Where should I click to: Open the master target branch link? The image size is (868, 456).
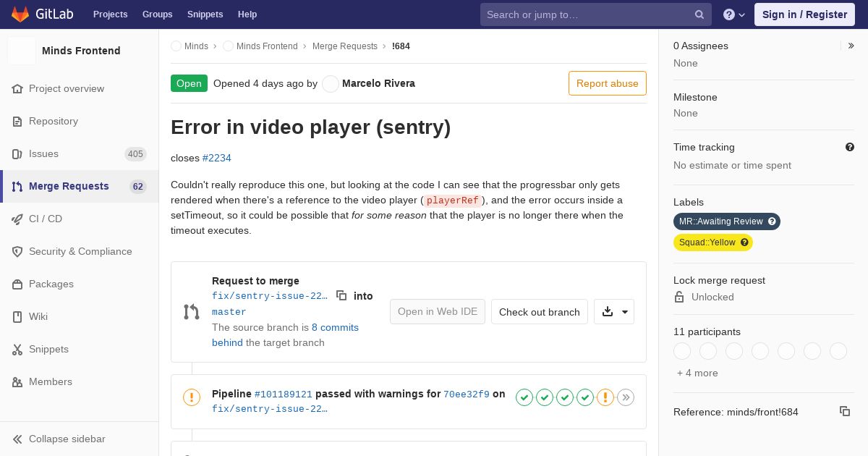coord(229,312)
